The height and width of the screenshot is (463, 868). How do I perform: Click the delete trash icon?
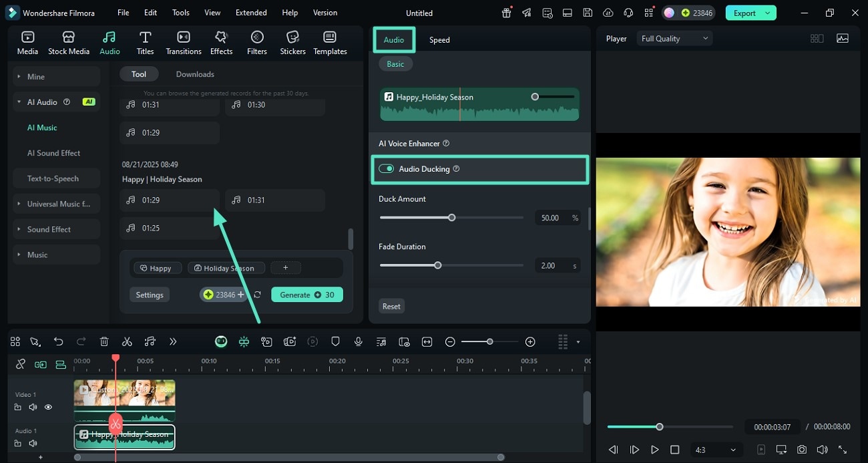(104, 341)
